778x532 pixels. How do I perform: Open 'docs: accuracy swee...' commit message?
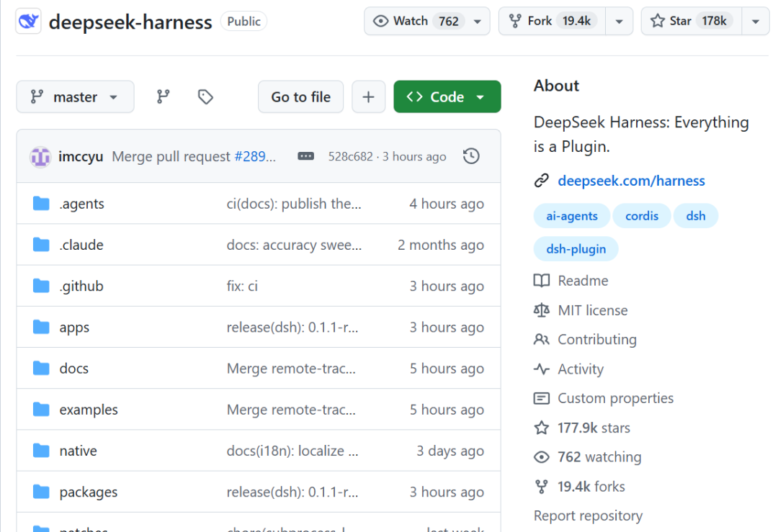click(294, 245)
